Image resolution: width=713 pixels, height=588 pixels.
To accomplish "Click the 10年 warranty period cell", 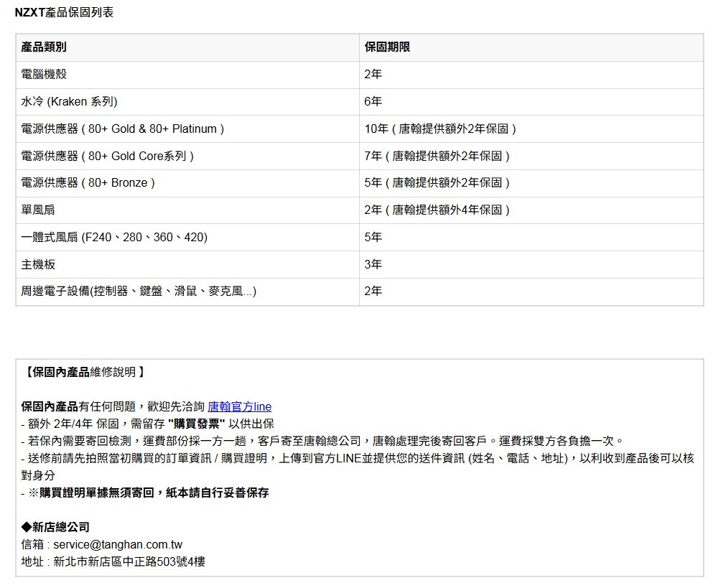I will (531, 129).
